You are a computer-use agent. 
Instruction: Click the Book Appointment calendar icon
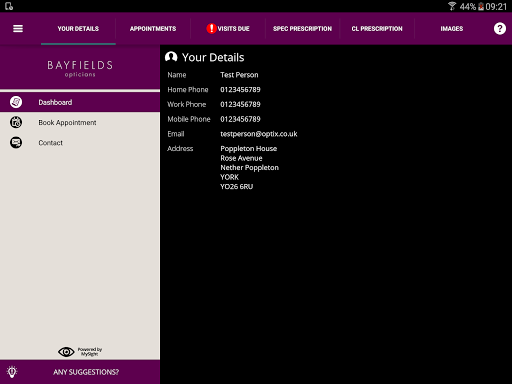click(x=16, y=122)
